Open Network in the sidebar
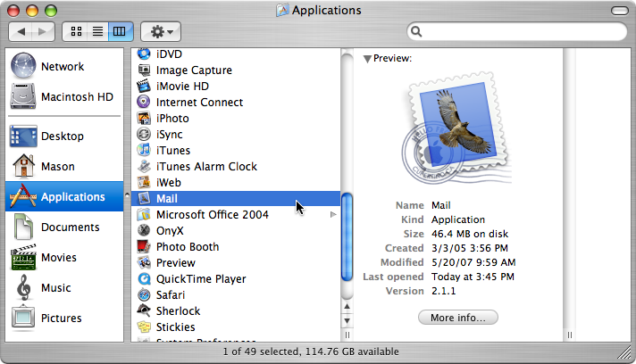 click(x=64, y=66)
